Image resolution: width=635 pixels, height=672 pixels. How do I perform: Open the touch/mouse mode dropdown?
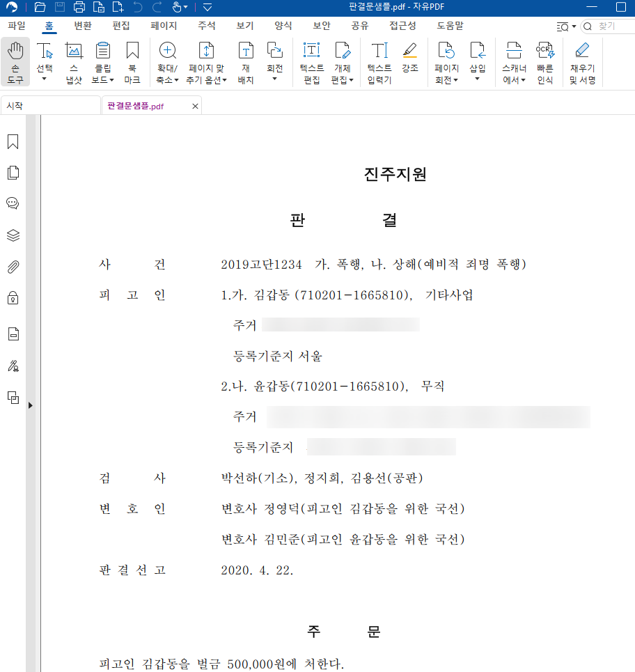pyautogui.click(x=180, y=7)
